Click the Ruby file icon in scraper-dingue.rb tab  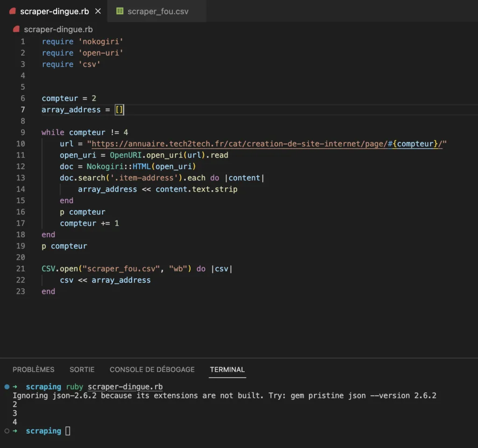[13, 11]
